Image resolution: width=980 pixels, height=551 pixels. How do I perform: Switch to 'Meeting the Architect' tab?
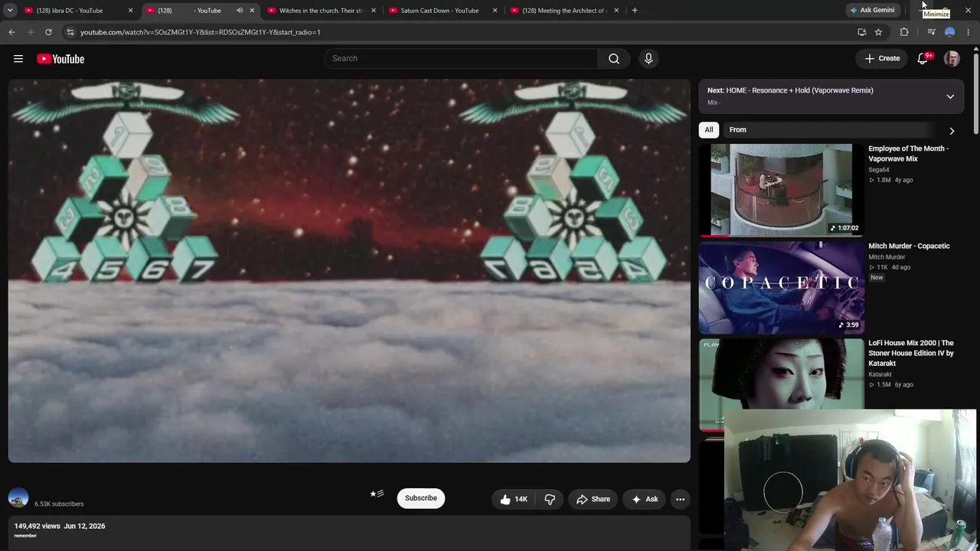point(564,11)
